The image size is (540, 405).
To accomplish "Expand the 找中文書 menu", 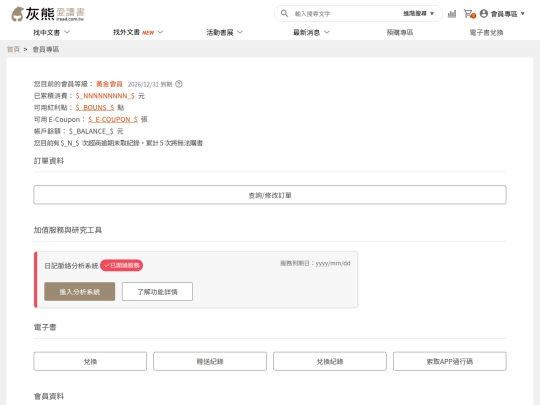I will (x=51, y=32).
